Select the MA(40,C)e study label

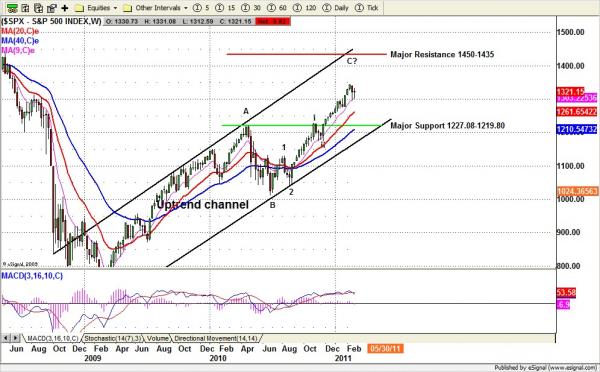[x=20, y=41]
